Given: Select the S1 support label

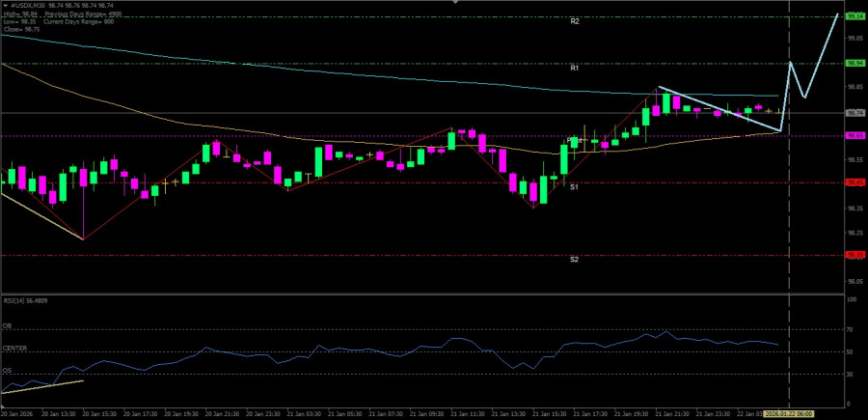Looking at the screenshot, I should [x=575, y=187].
